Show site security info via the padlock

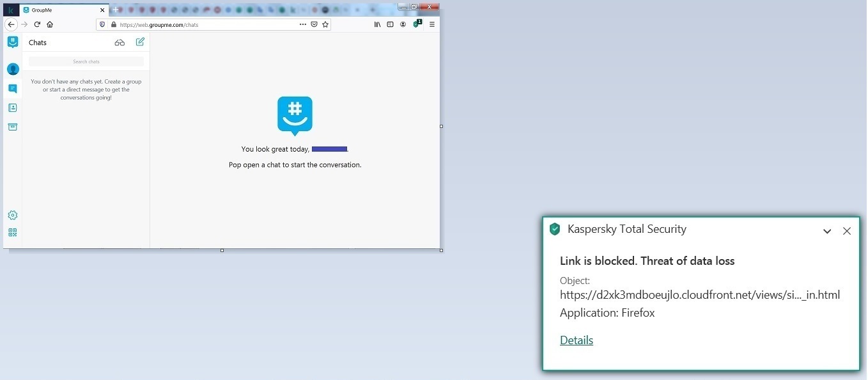114,24
